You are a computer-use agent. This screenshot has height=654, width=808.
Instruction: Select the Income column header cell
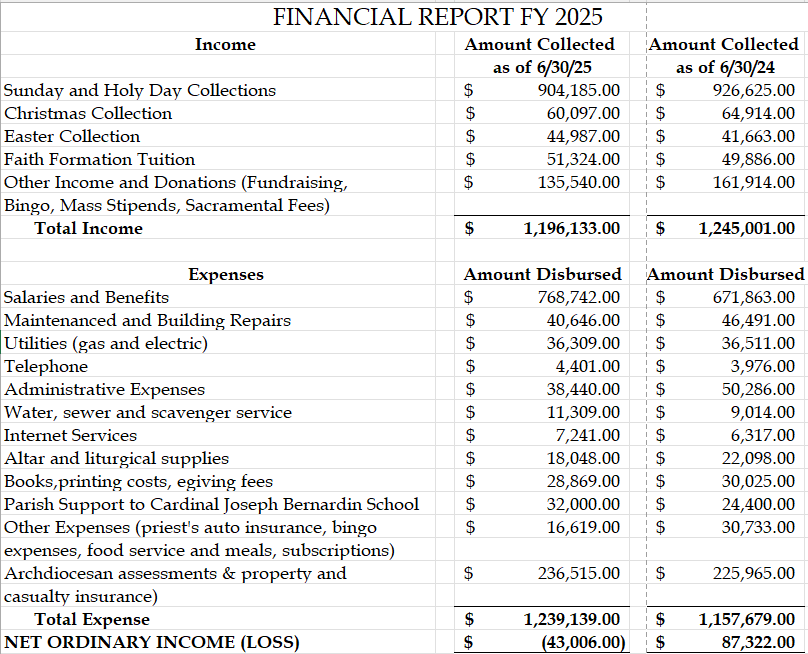pyautogui.click(x=225, y=45)
